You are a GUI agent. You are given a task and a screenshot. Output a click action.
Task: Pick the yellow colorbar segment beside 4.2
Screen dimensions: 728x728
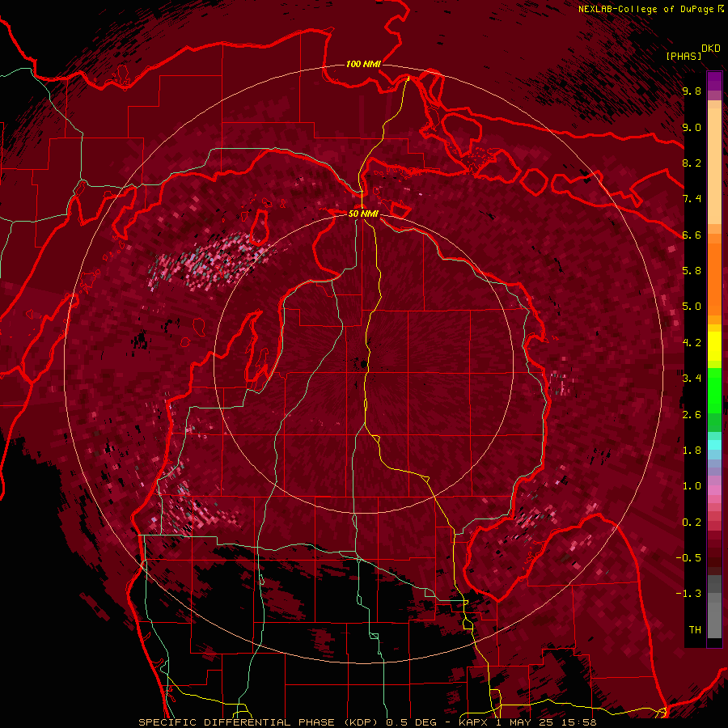(x=714, y=346)
